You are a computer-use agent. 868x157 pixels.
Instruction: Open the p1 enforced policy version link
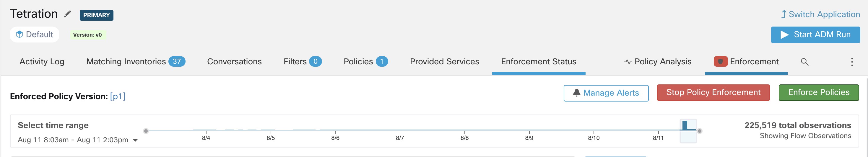[x=118, y=97]
